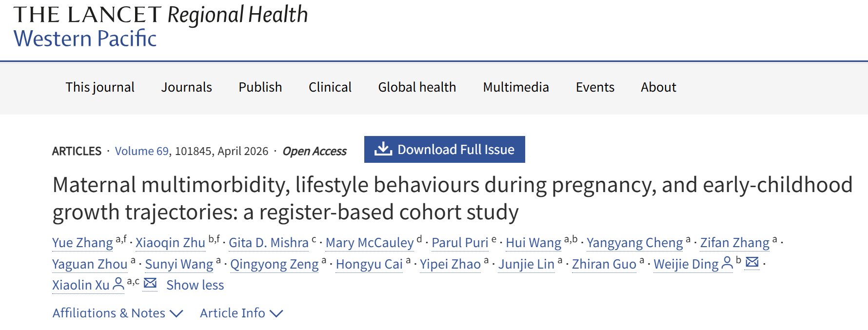Image resolution: width=868 pixels, height=330 pixels.
Task: Click the envelope icon next to Xiaolin Xu
Action: pos(150,283)
